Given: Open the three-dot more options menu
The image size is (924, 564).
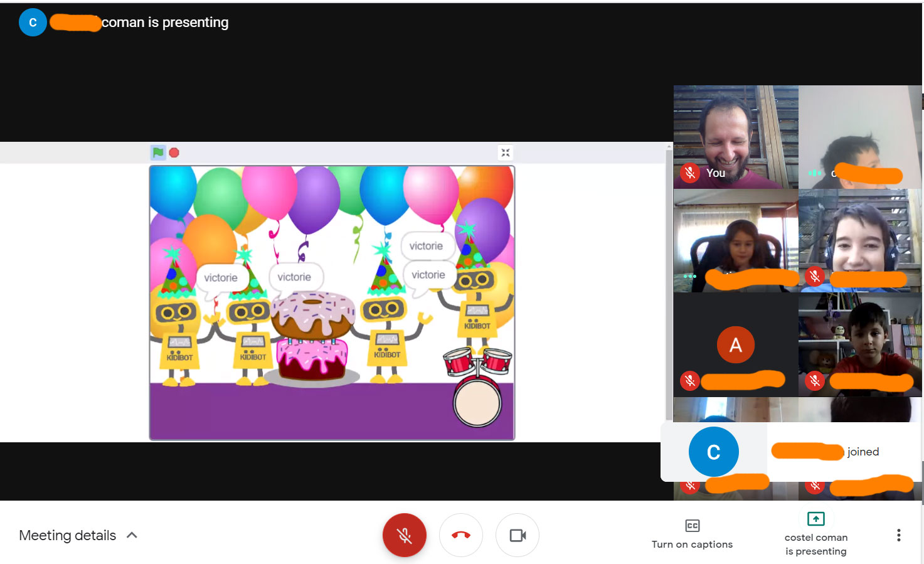Looking at the screenshot, I should [898, 535].
